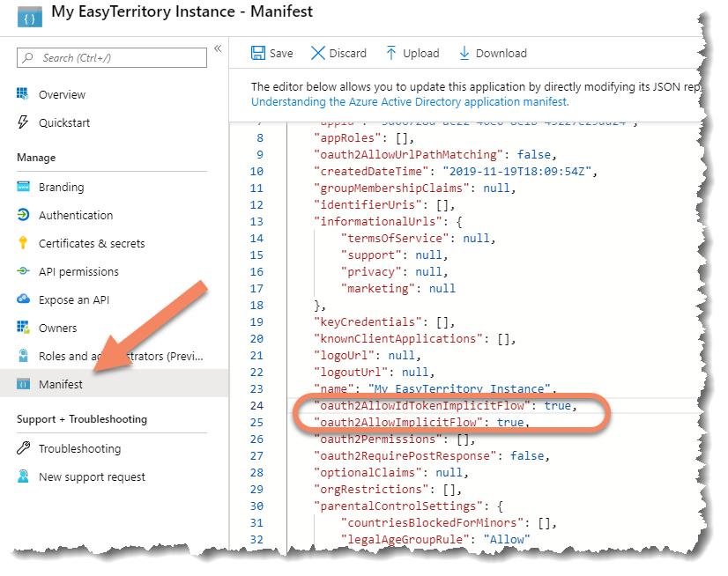Click the "parentalControlSettings" line
The height and width of the screenshot is (576, 728).
408,506
